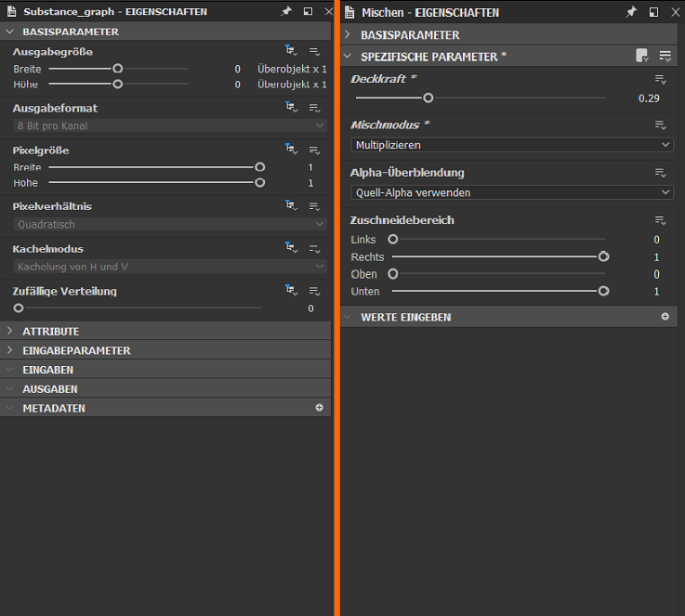Click the preset icon in Spezifische Parameter header
Image resolution: width=685 pixels, height=616 pixels.
coord(641,56)
